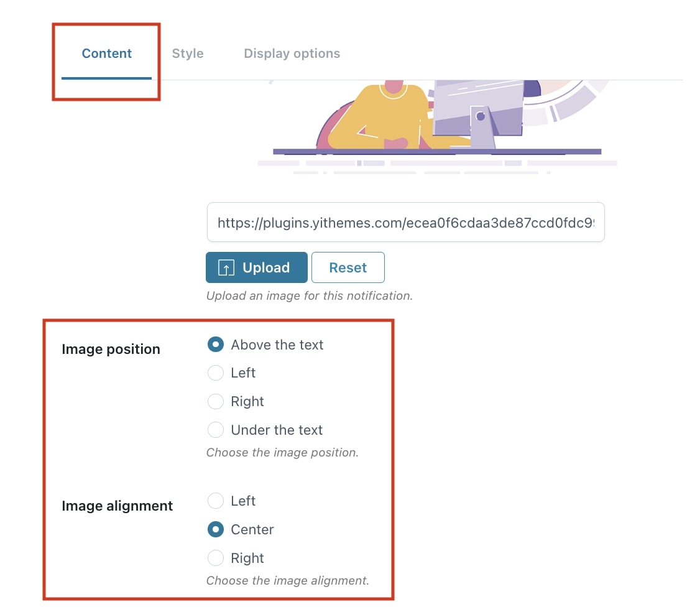Select Right image position radio
This screenshot has width=700, height=612.
click(216, 401)
